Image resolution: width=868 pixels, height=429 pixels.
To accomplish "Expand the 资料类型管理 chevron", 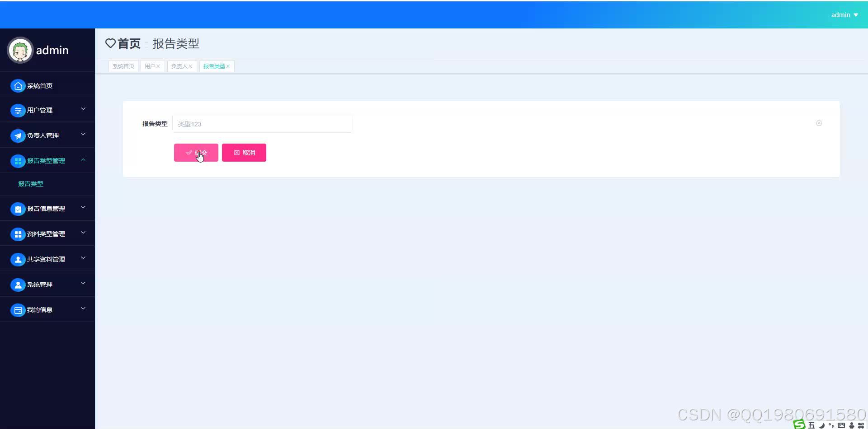I will coord(83,233).
